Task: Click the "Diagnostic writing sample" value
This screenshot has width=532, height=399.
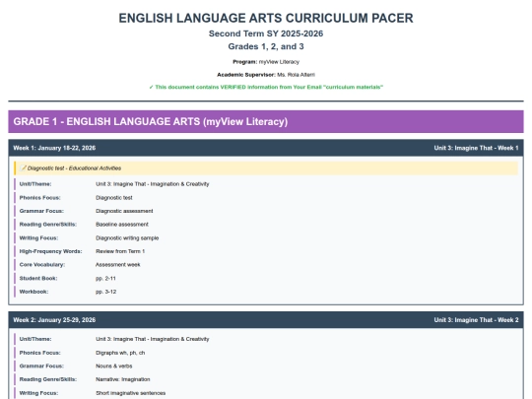Action: click(127, 237)
